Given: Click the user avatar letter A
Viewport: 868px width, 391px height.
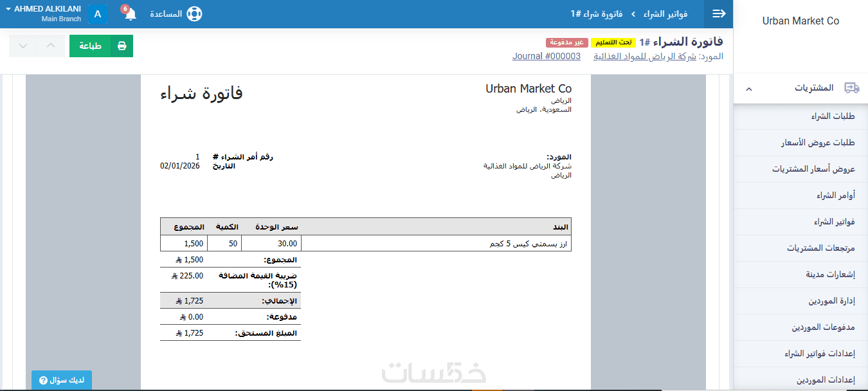Looking at the screenshot, I should (98, 14).
